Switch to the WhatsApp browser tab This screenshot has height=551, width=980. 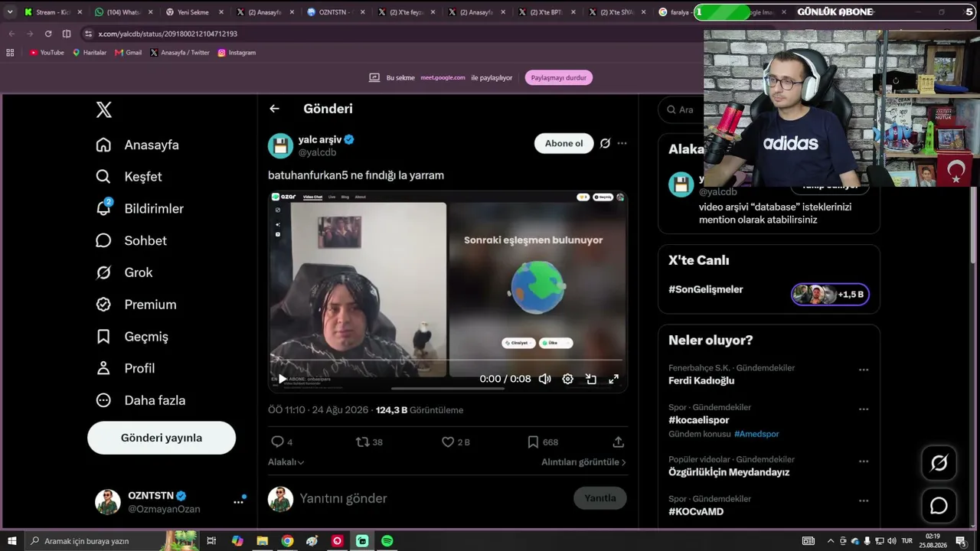point(122,12)
